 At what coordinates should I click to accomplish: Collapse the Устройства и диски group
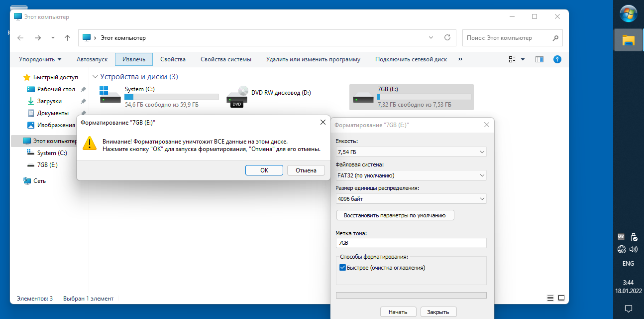95,77
